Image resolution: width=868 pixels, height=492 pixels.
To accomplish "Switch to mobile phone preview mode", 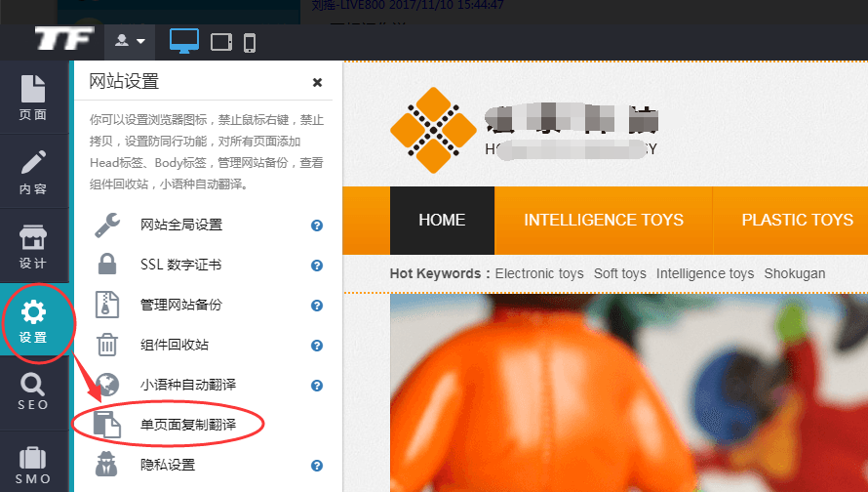I will point(250,42).
